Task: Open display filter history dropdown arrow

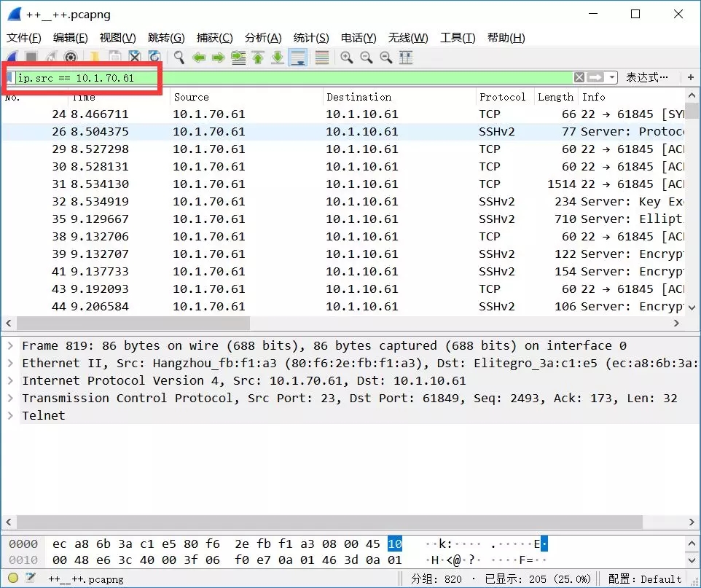Action: point(613,77)
